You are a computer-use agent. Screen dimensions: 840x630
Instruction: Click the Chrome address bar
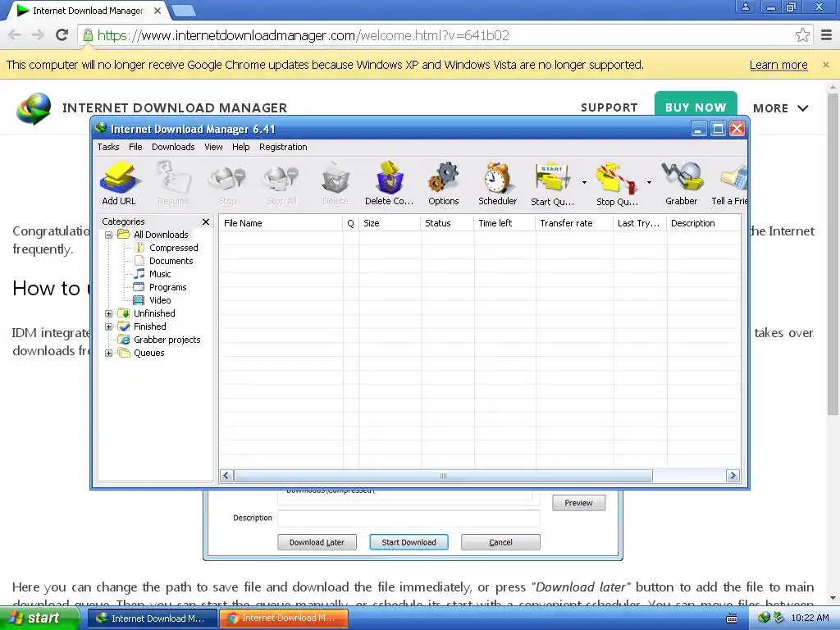(x=445, y=35)
